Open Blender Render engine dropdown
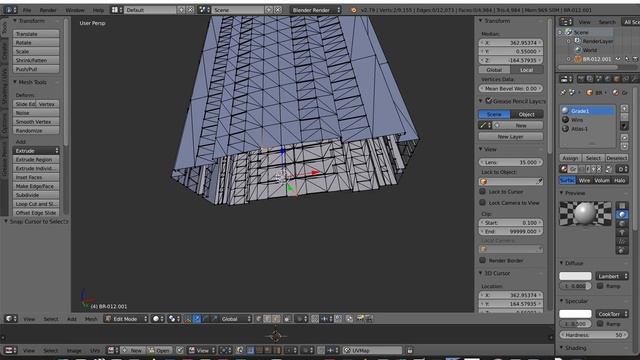The width and height of the screenshot is (640, 360). 316,10
